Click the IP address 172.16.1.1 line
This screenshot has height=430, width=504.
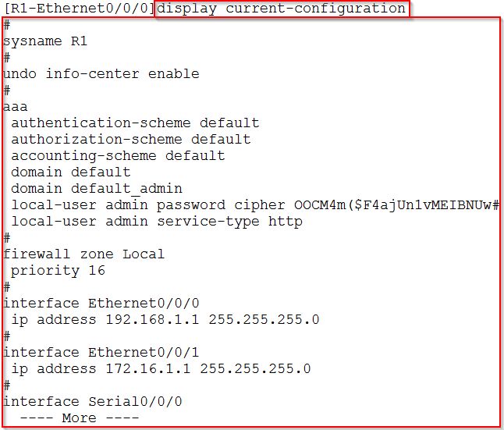pos(161,369)
